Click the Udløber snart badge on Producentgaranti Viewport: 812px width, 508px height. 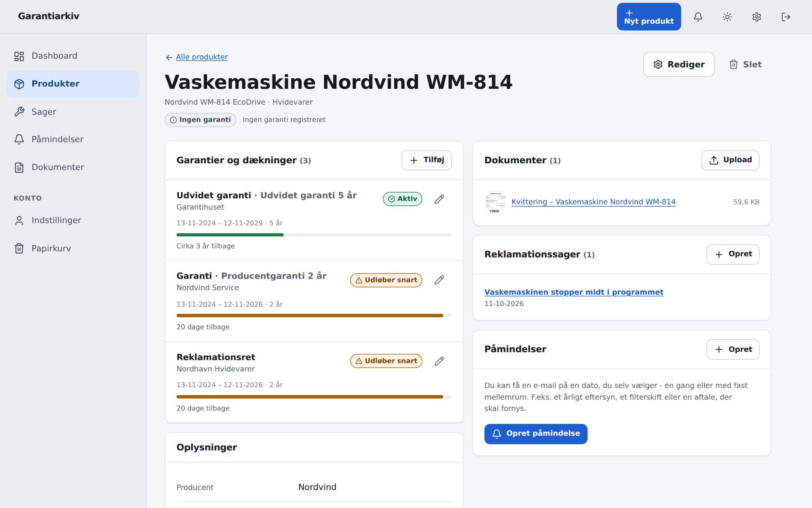(x=386, y=280)
